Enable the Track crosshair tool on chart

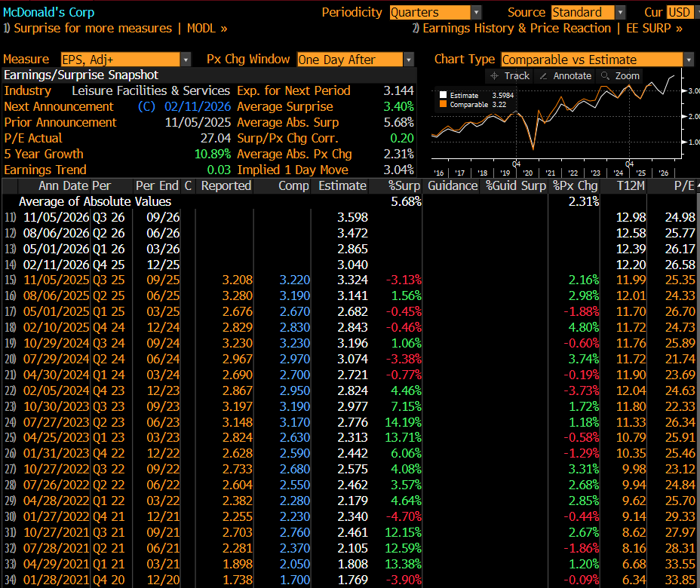[509, 75]
